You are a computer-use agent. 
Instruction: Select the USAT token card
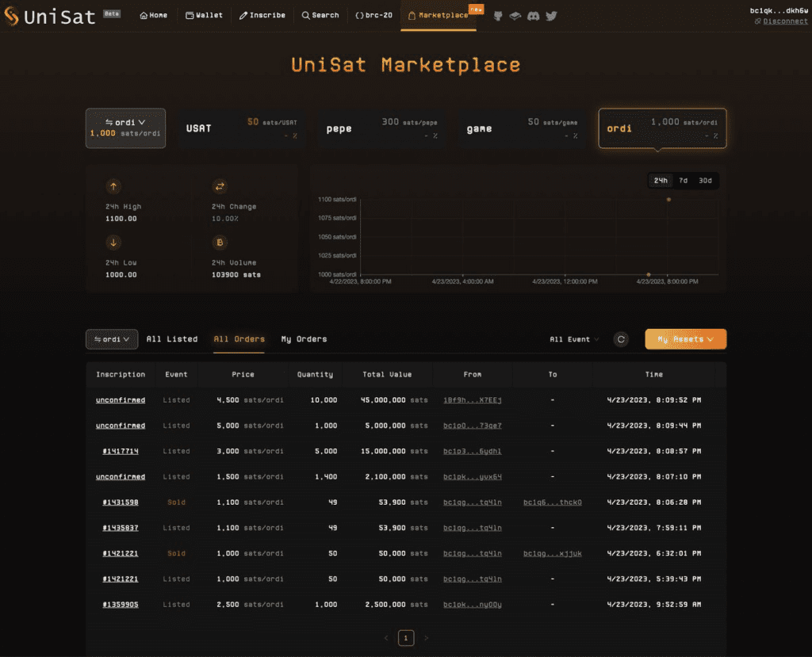pos(241,128)
